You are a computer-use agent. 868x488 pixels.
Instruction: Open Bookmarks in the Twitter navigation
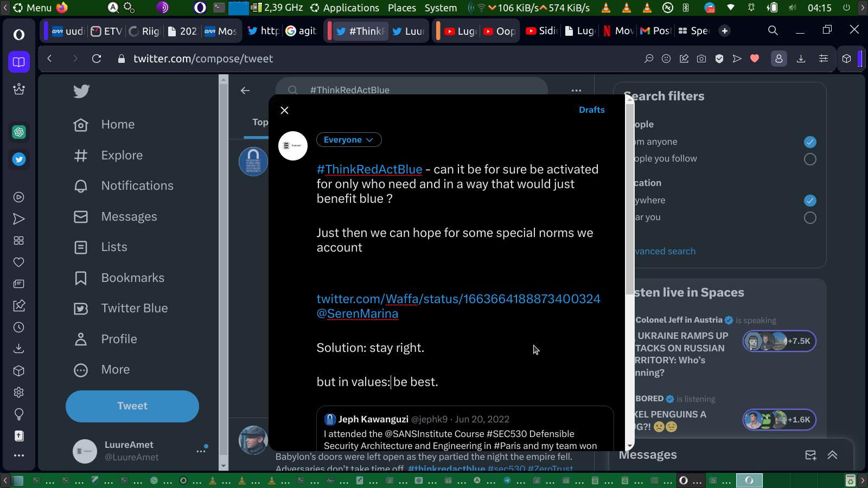pos(119,278)
